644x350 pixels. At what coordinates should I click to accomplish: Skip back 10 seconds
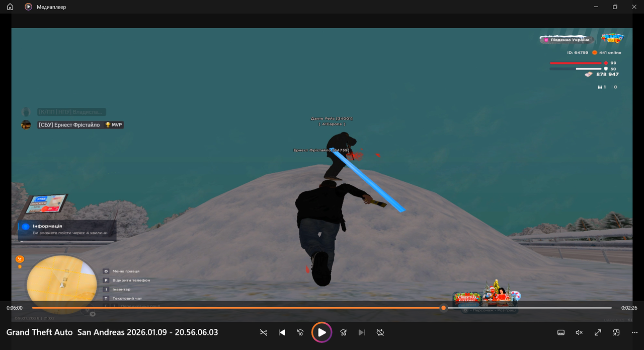(300, 332)
